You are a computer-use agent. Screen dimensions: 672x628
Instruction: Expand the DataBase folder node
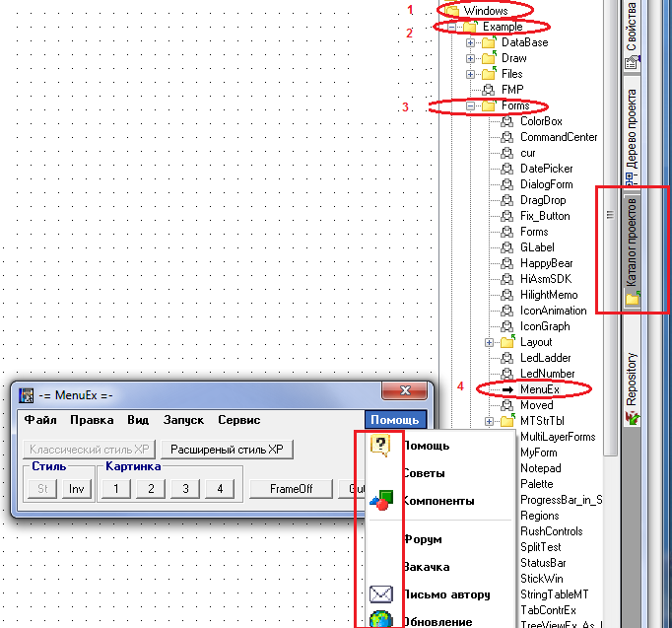click(471, 42)
